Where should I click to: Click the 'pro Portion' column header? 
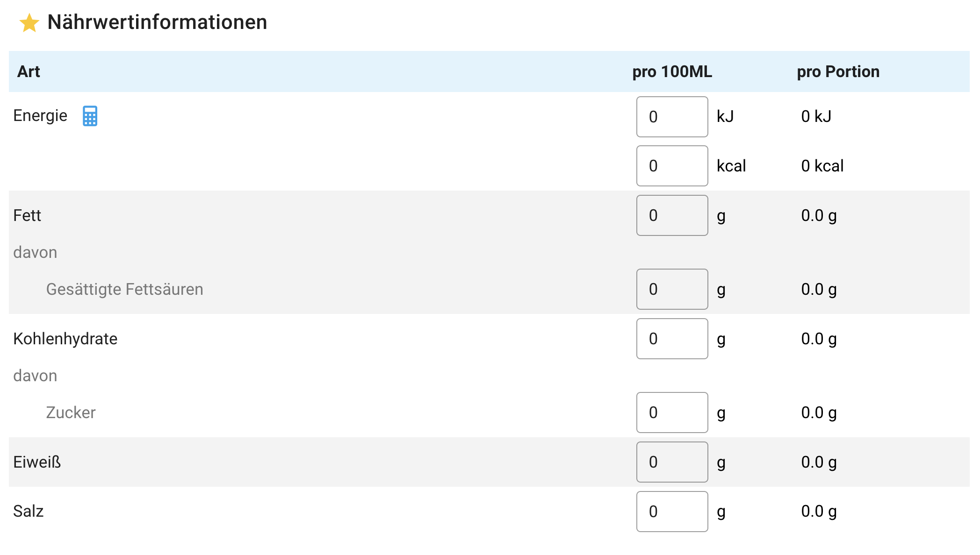point(838,71)
